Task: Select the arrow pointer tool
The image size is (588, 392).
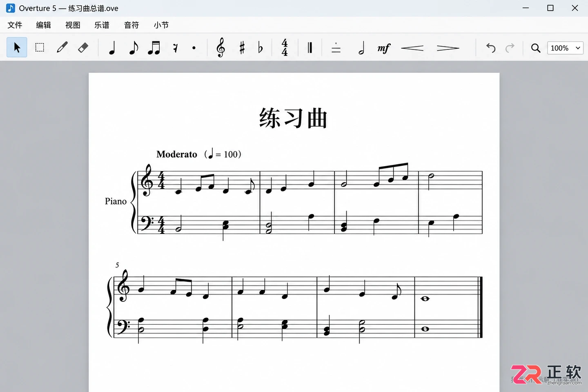Action: tap(17, 47)
